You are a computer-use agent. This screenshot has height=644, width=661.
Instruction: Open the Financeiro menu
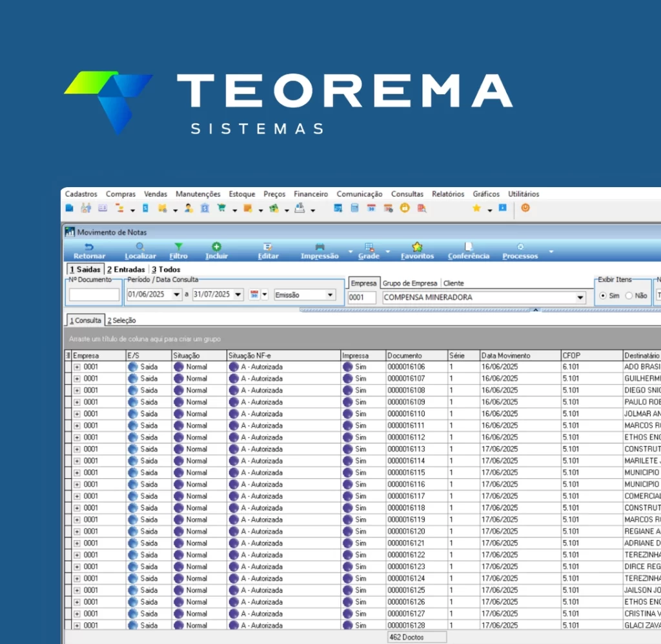[x=310, y=194]
